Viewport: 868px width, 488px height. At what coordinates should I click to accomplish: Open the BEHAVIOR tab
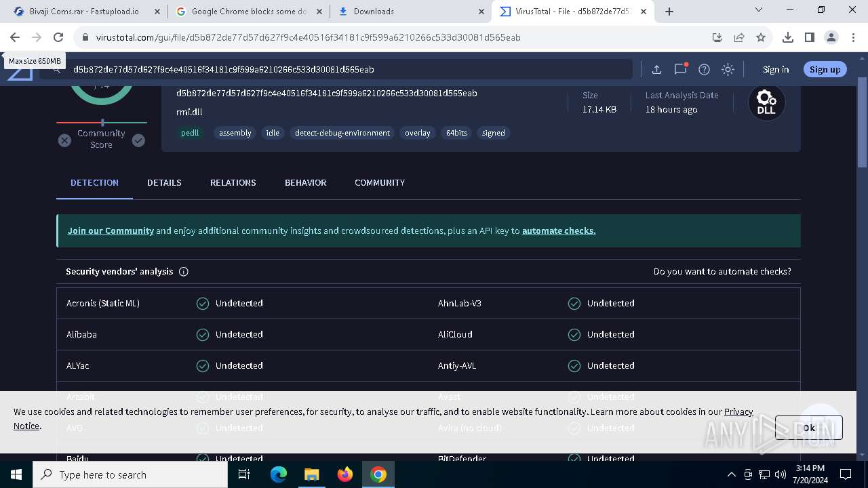point(306,182)
